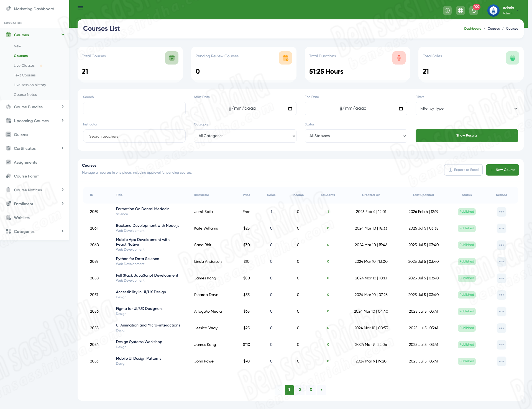This screenshot has height=409, width=532.
Task: Click the Show Results button
Action: (467, 136)
